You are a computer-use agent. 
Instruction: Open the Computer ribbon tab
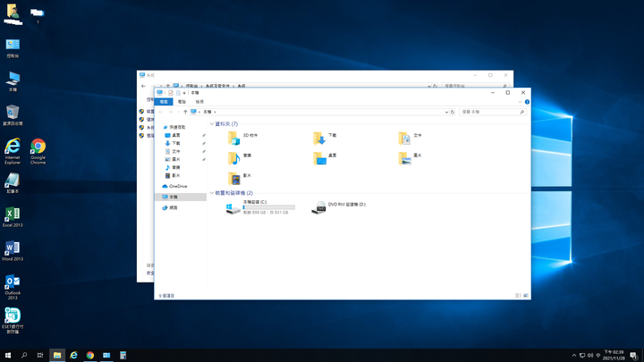pos(182,102)
